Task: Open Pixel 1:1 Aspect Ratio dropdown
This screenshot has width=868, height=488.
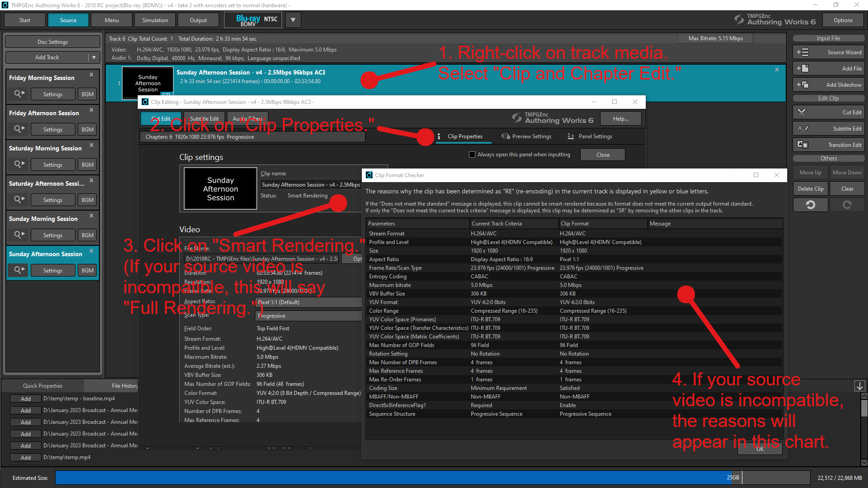Action: click(x=308, y=302)
